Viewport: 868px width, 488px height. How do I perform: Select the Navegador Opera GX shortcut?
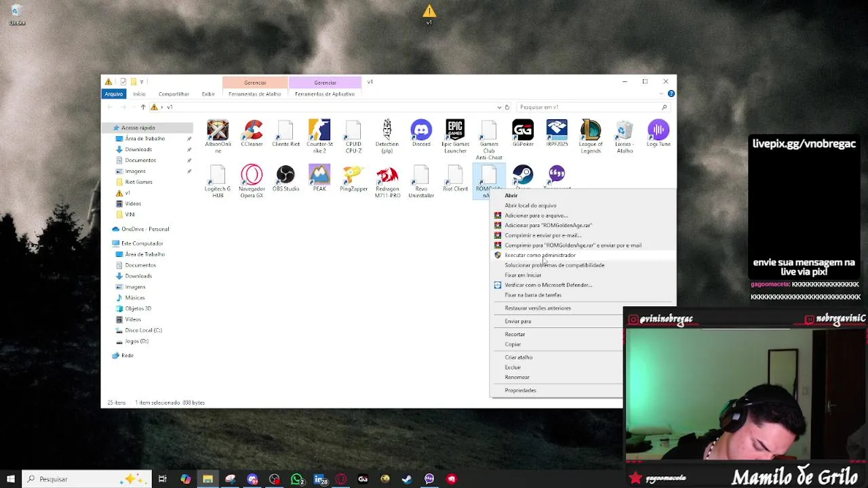tap(252, 182)
